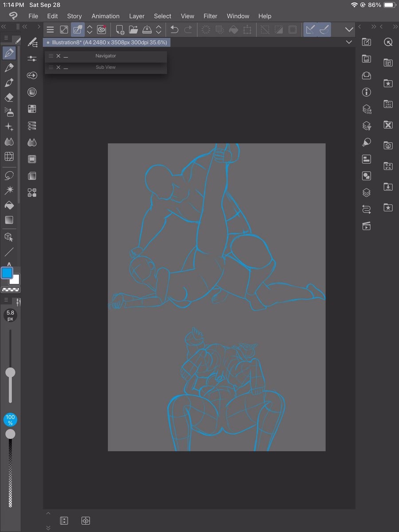Open the Sub Tool palette icon

(32, 42)
